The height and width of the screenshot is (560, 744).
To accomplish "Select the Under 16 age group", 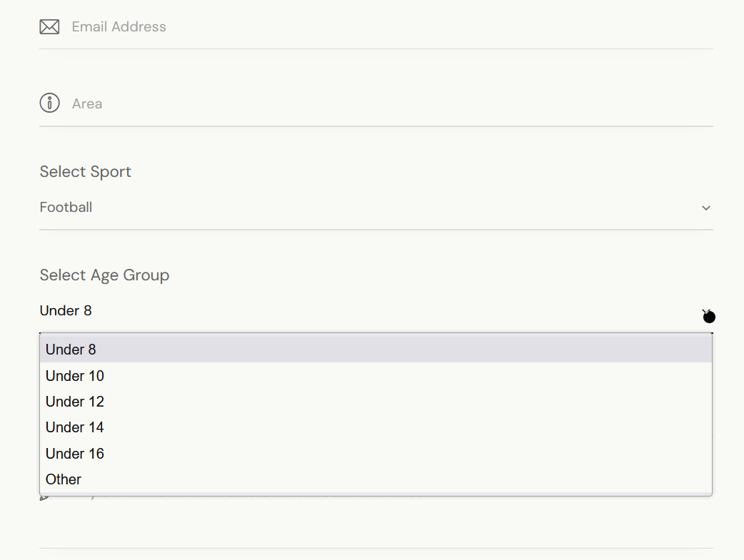I will (75, 454).
